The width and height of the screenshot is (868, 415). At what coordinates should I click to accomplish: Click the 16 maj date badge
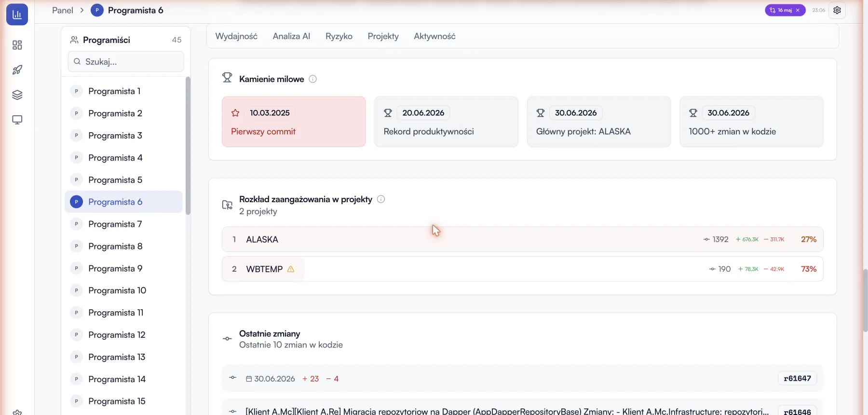coord(784,10)
